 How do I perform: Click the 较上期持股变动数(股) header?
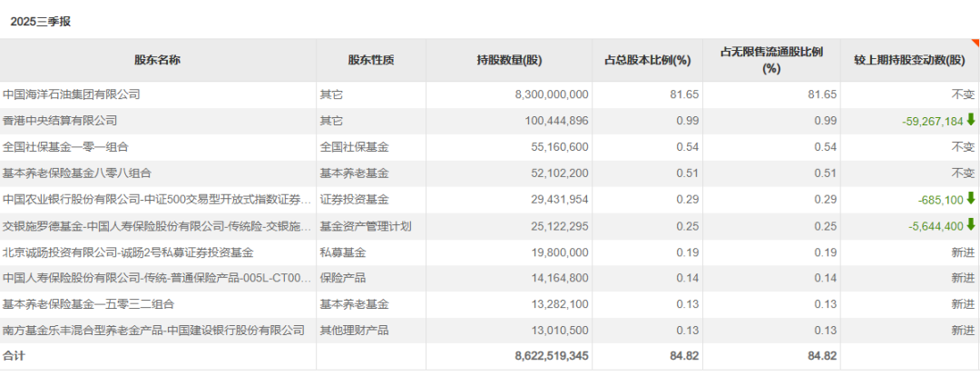(909, 60)
